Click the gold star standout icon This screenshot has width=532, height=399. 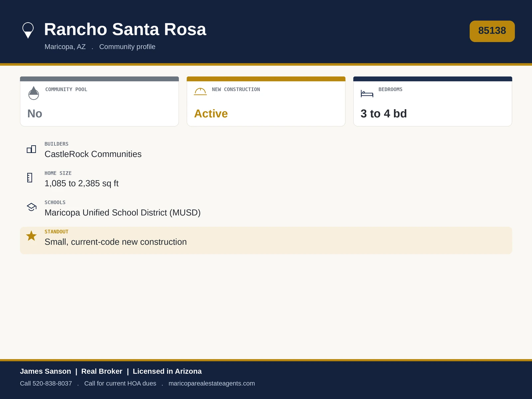click(31, 236)
